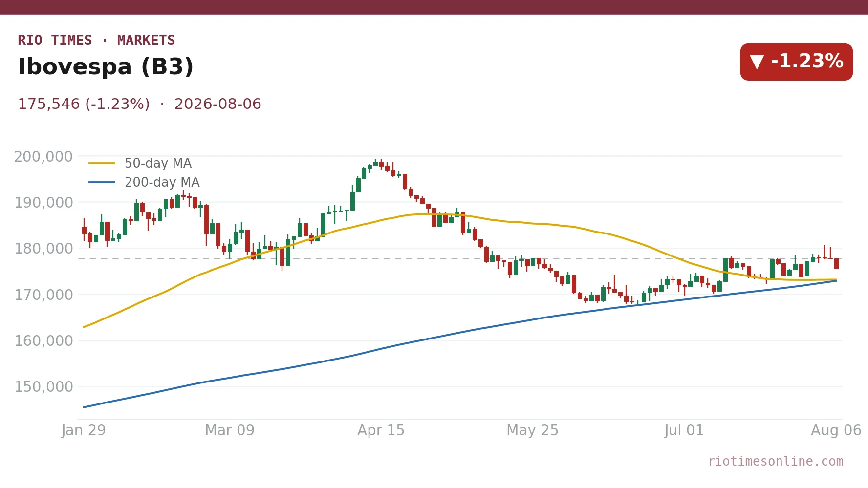The image size is (868, 488).
Task: Click the 180,000 price axis label
Action: pyautogui.click(x=43, y=249)
